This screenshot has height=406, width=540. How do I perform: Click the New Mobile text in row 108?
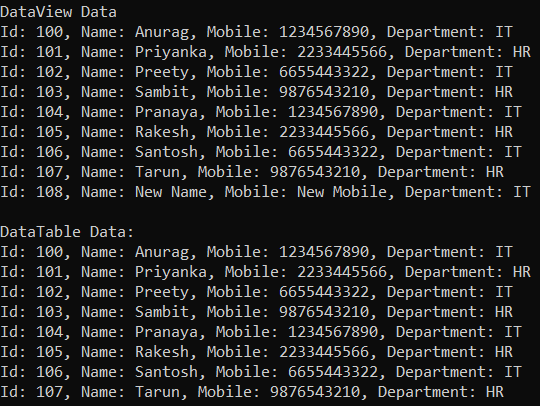(x=342, y=192)
